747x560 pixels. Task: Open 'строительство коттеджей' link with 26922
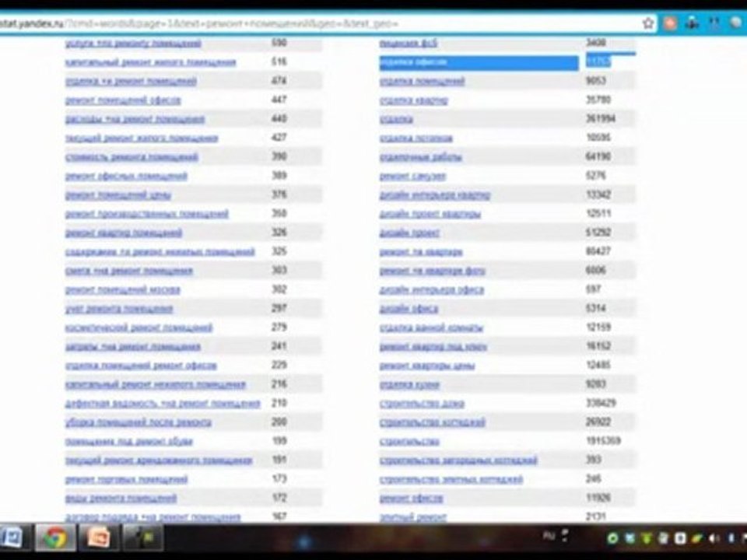click(432, 422)
